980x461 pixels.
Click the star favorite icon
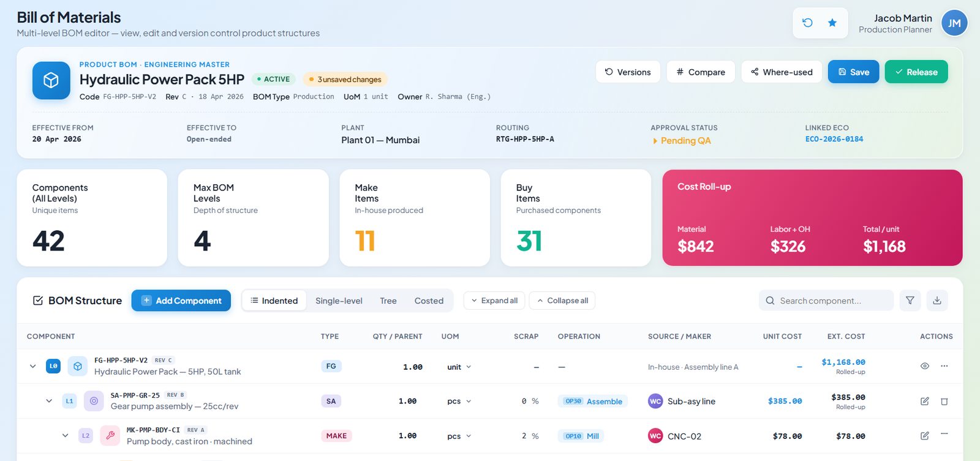tap(832, 23)
